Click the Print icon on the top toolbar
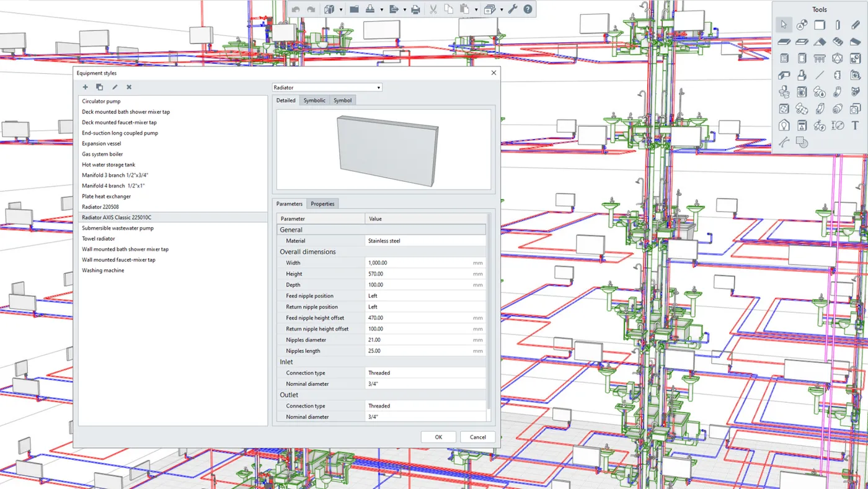The height and width of the screenshot is (489, 868). point(415,9)
